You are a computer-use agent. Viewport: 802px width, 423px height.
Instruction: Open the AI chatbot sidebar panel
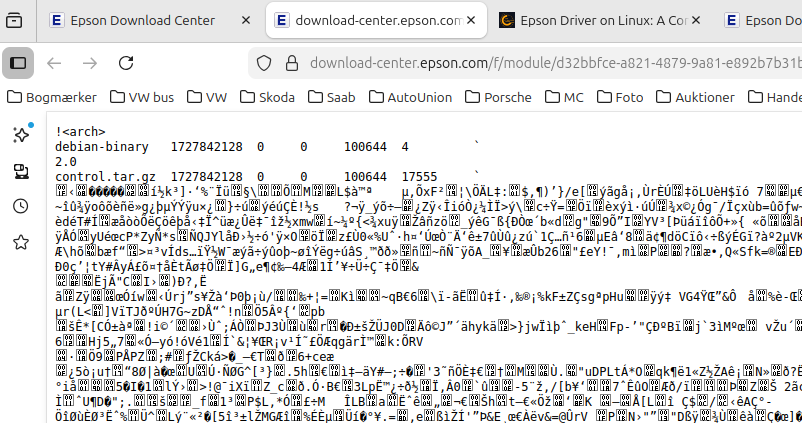point(19,135)
